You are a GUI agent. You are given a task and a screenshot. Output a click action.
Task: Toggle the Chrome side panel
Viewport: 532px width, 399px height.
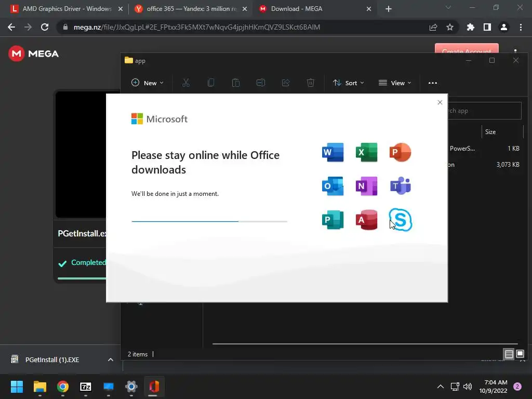(x=487, y=27)
